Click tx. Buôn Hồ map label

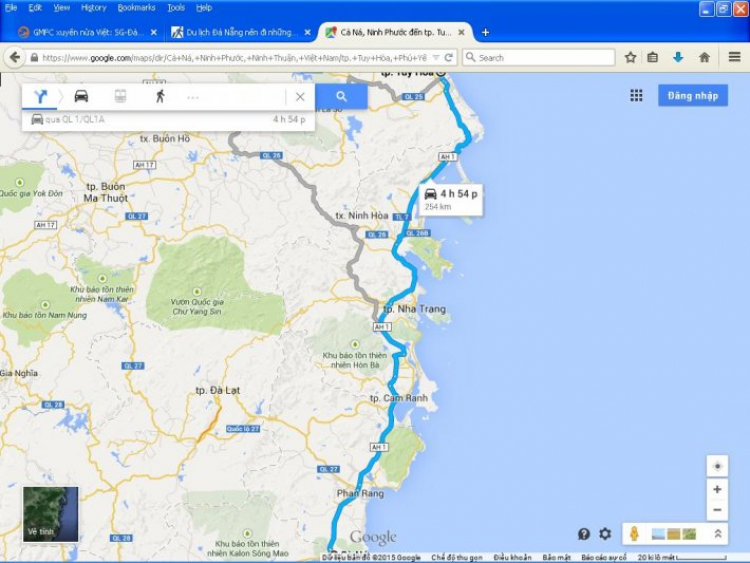(x=165, y=139)
